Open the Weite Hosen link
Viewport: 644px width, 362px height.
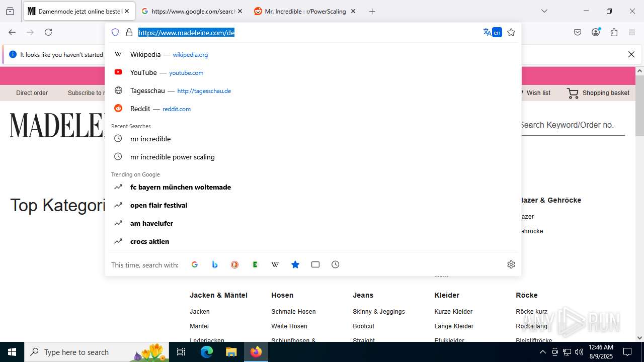pos(289,326)
